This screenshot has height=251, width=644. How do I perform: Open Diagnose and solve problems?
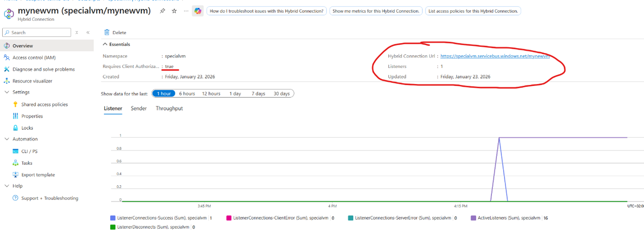click(43, 69)
